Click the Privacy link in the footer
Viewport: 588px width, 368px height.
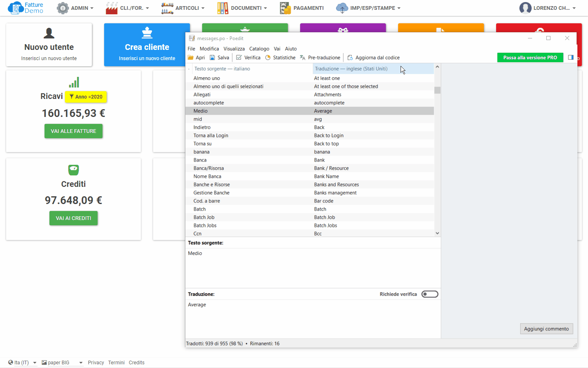tap(96, 362)
